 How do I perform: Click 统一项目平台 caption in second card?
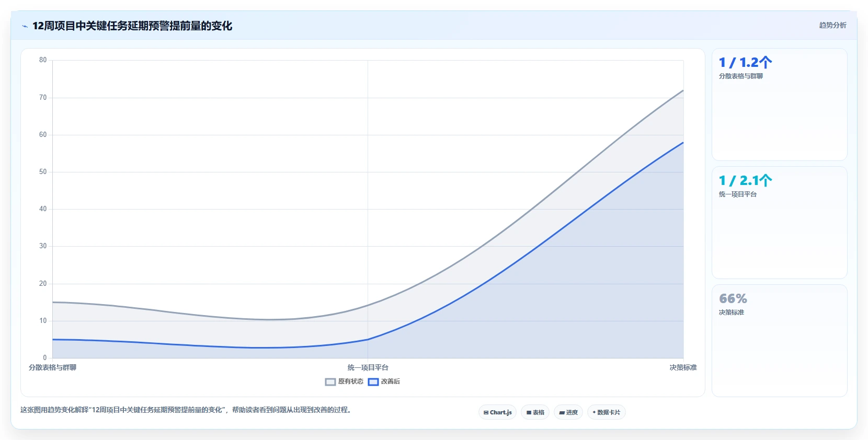tap(737, 194)
